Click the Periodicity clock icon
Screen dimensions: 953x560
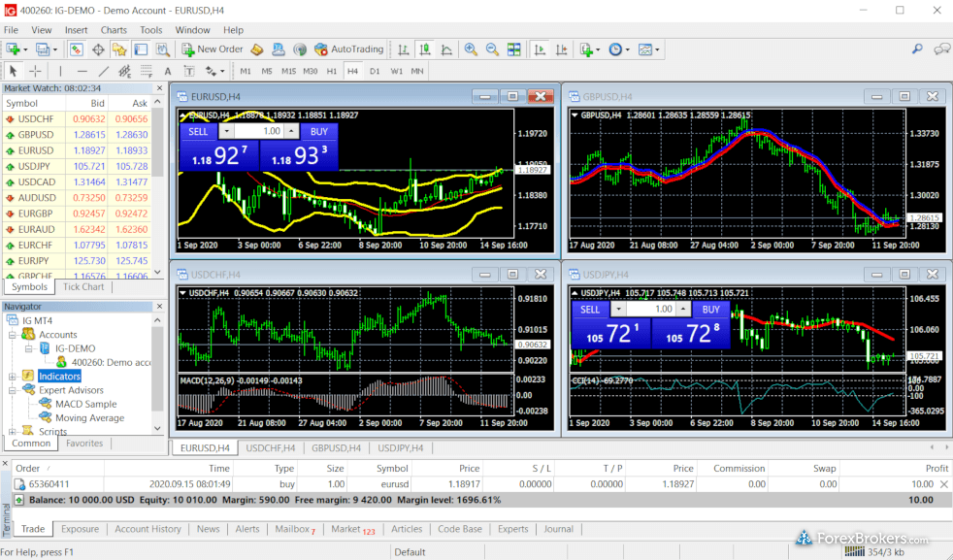tap(615, 49)
